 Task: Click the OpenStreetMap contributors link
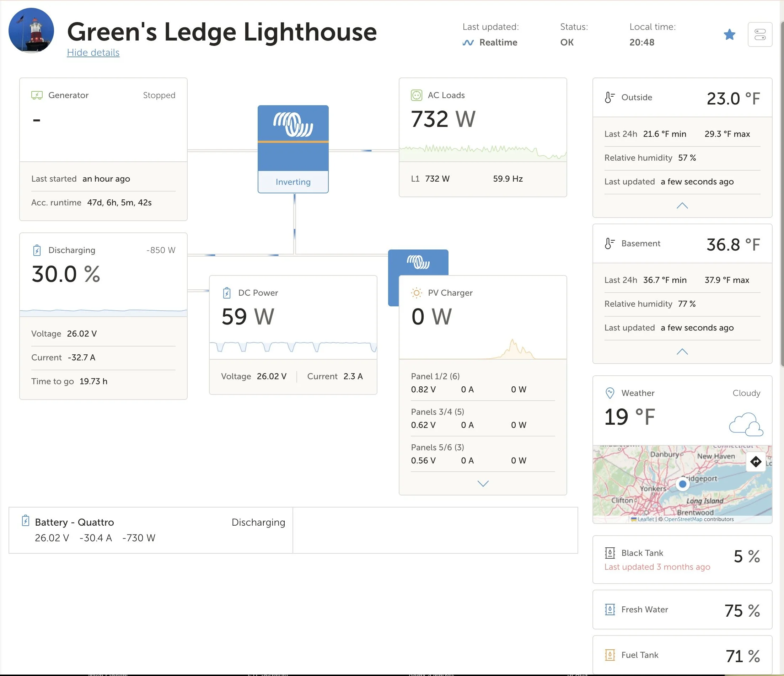683,519
